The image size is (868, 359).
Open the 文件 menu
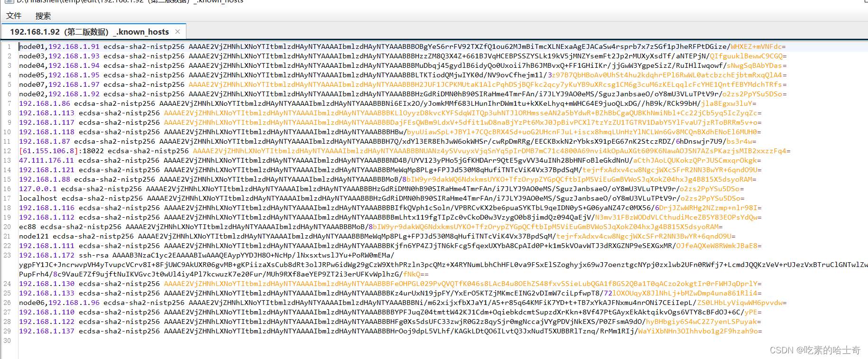pos(14,16)
